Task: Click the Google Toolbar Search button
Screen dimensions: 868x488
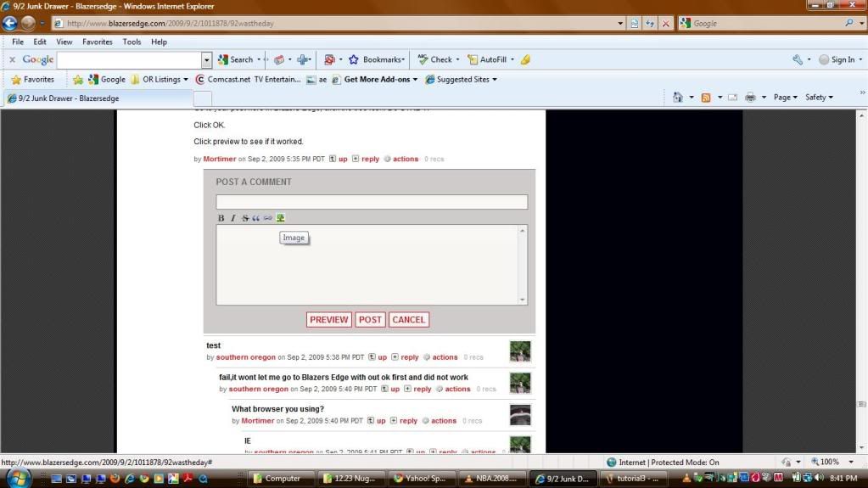Action: [x=236, y=59]
